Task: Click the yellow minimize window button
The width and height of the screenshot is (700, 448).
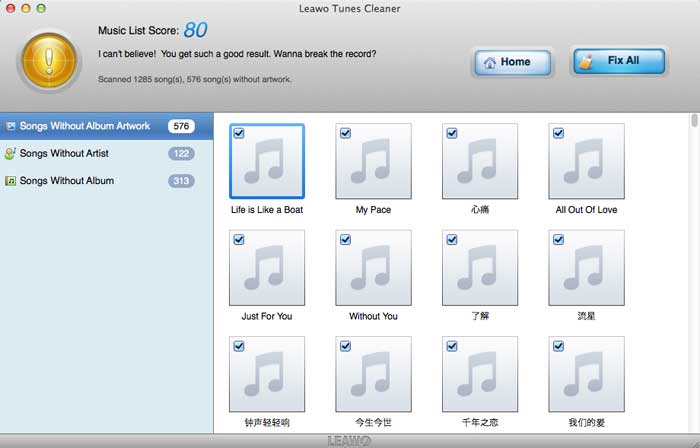Action: [x=26, y=8]
